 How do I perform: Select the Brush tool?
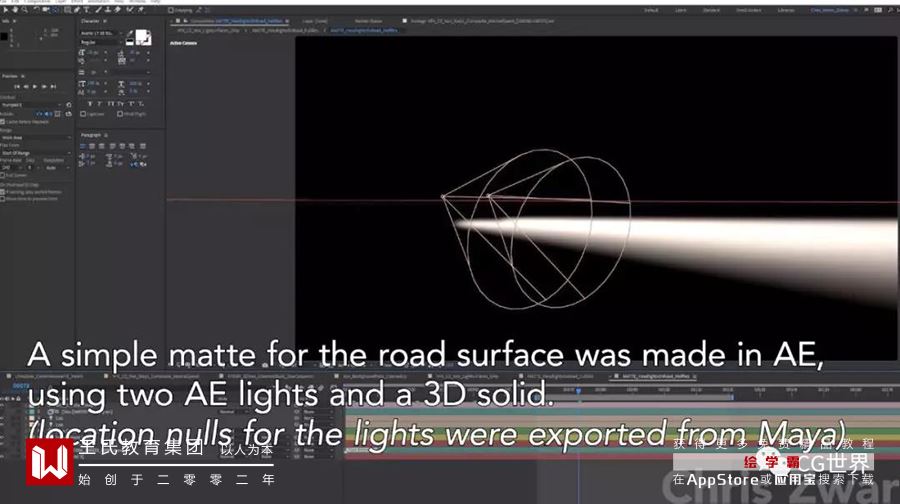click(x=98, y=10)
